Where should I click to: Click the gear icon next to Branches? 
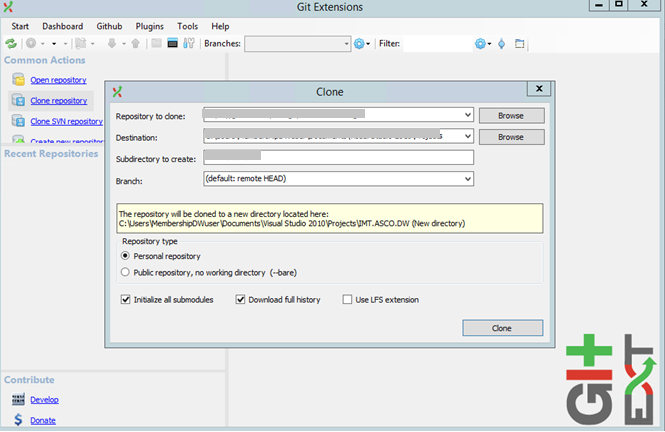click(359, 44)
